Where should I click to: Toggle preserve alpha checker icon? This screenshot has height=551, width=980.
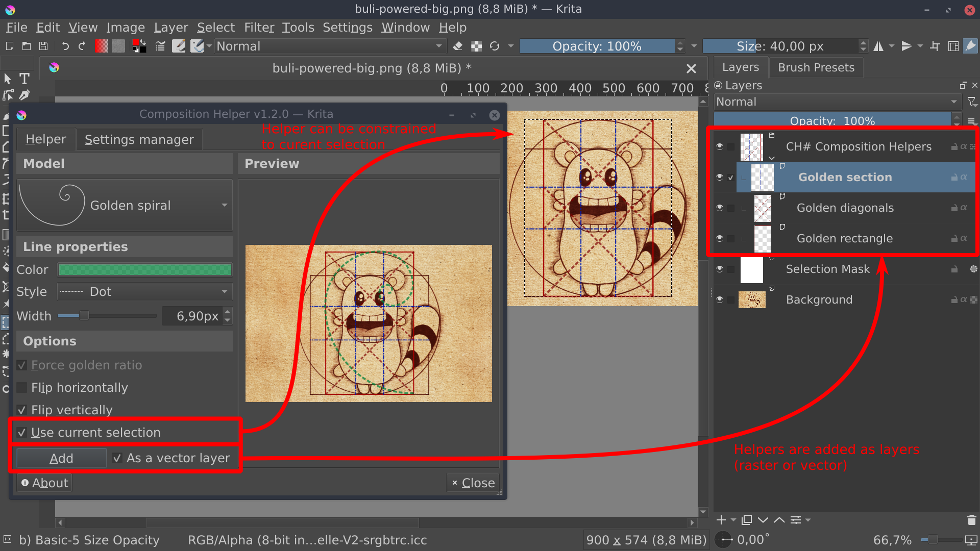click(x=476, y=46)
